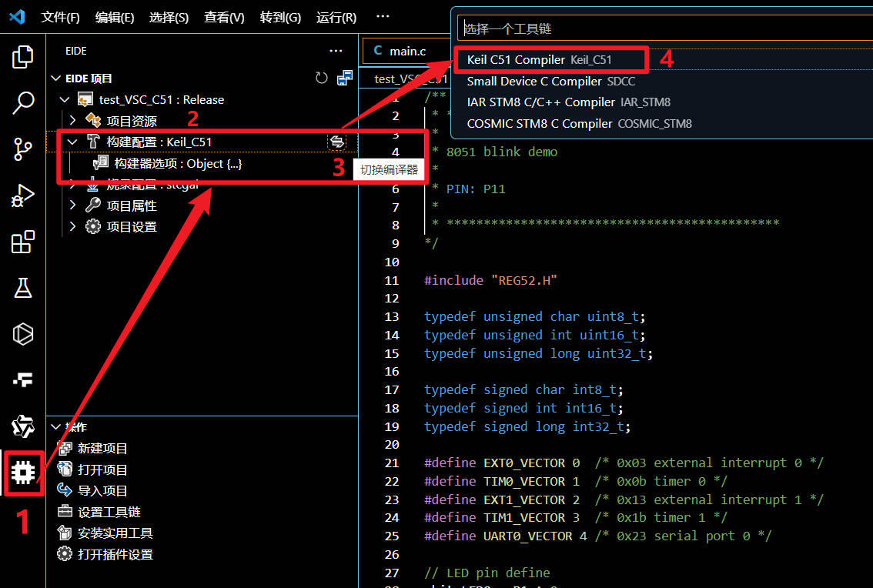
Task: Open Run and Debug view icon
Action: click(x=23, y=195)
